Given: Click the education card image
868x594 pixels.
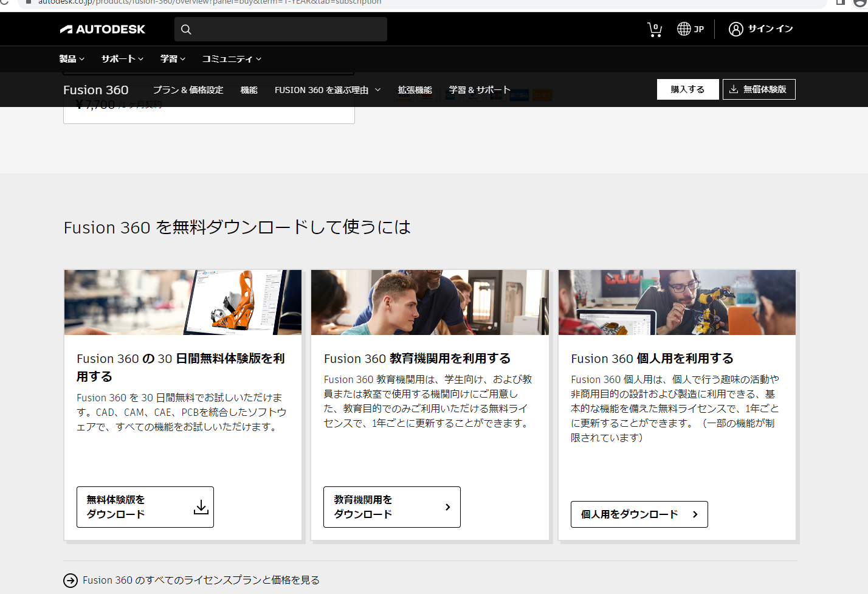Looking at the screenshot, I should 430,302.
